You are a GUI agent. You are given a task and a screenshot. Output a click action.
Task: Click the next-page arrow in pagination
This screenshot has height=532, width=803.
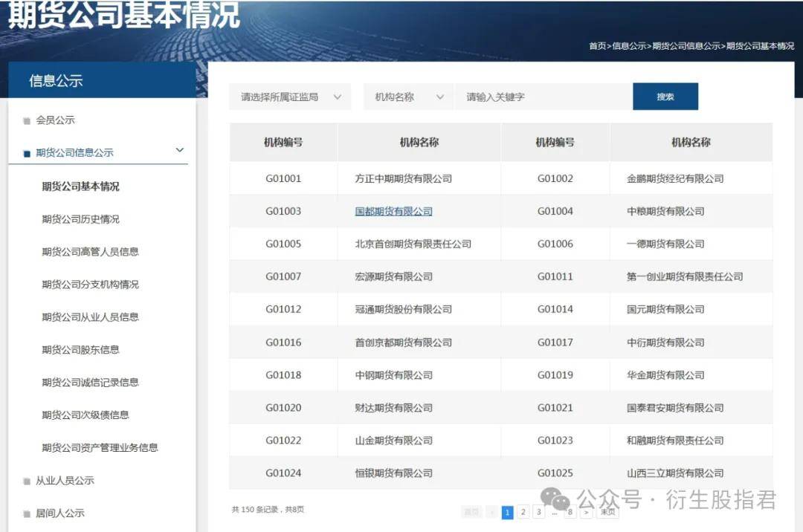[x=586, y=512]
